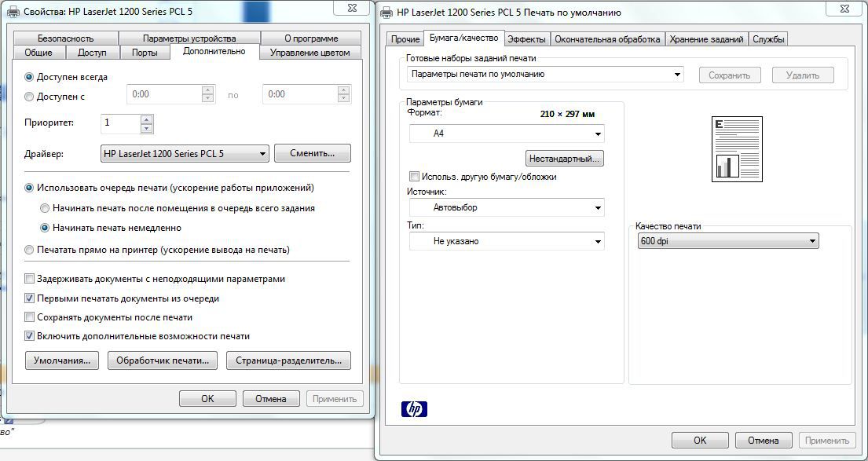
Task: Enable Сохранять документы после печати checkbox
Action: point(30,317)
